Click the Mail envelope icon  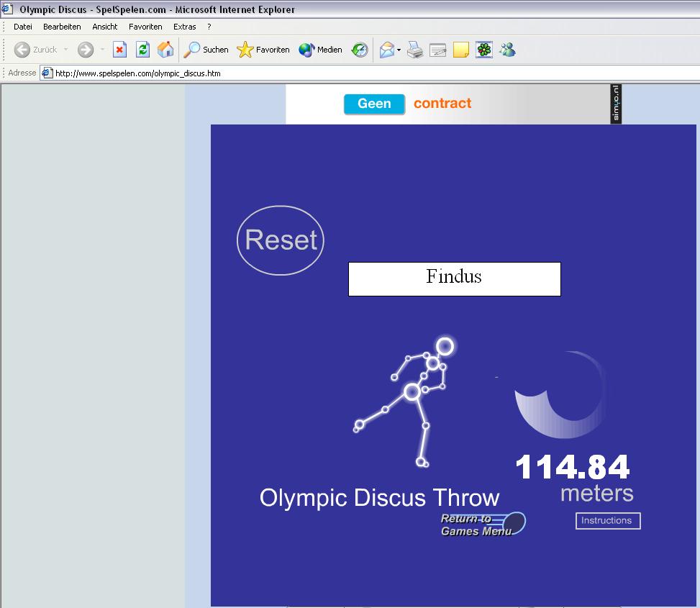pyautogui.click(x=387, y=50)
